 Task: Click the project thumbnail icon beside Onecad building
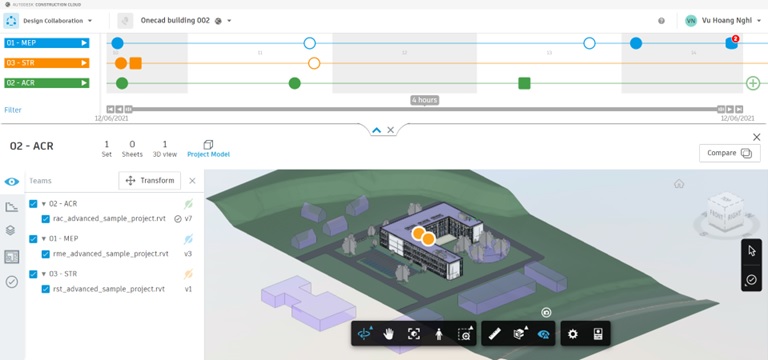pos(126,21)
